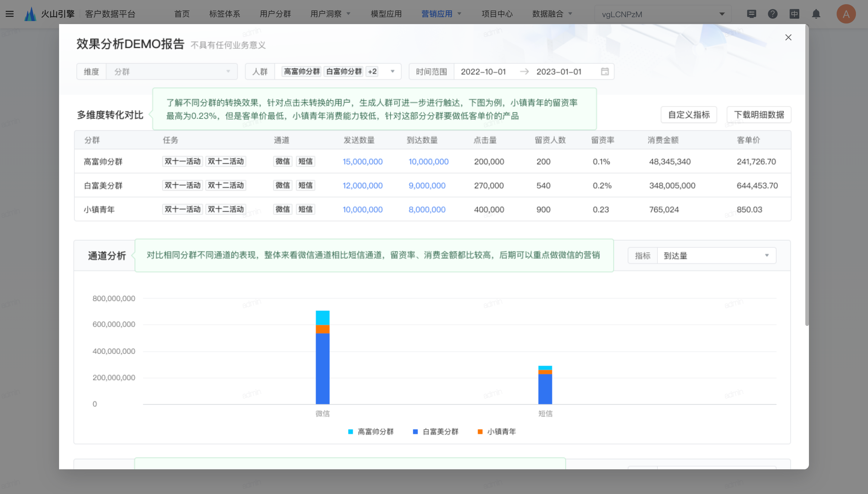Click the blue 白富美分群 segment of 微信 bar
The width and height of the screenshot is (868, 494).
pos(322,369)
